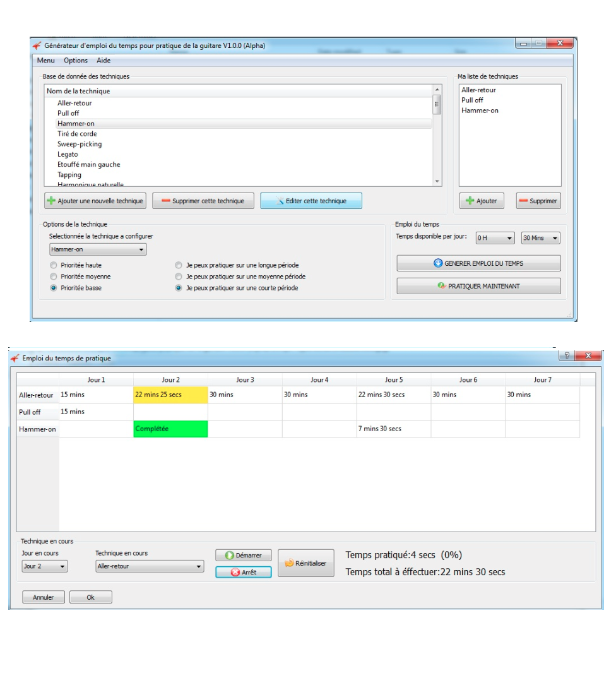Image resolution: width=616 pixels, height=678 pixels.
Task: Open the 'Aide' help menu
Action: pos(104,61)
